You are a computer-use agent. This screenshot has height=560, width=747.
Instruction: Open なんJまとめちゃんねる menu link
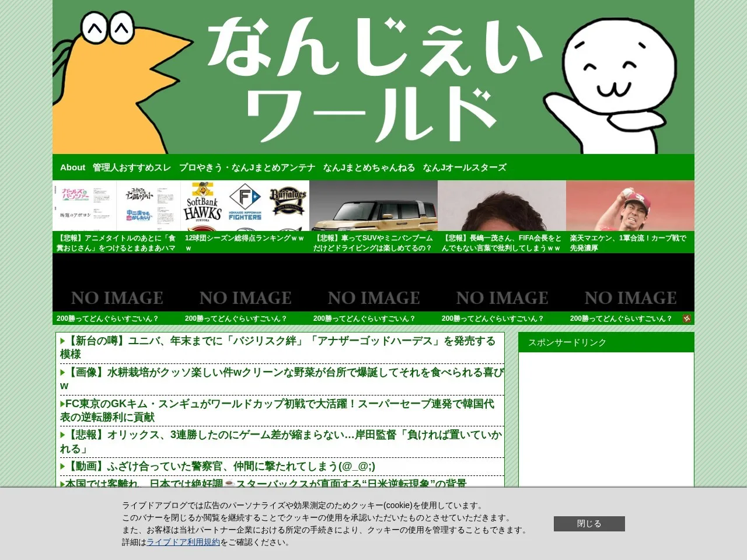[x=369, y=167]
